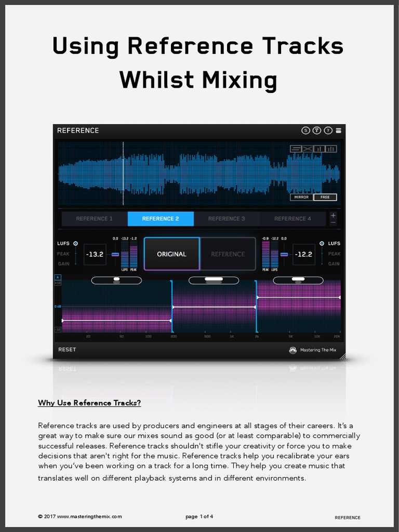Click the left LUFS level meter
Image resolution: width=399 pixels, height=532 pixels.
[125, 255]
